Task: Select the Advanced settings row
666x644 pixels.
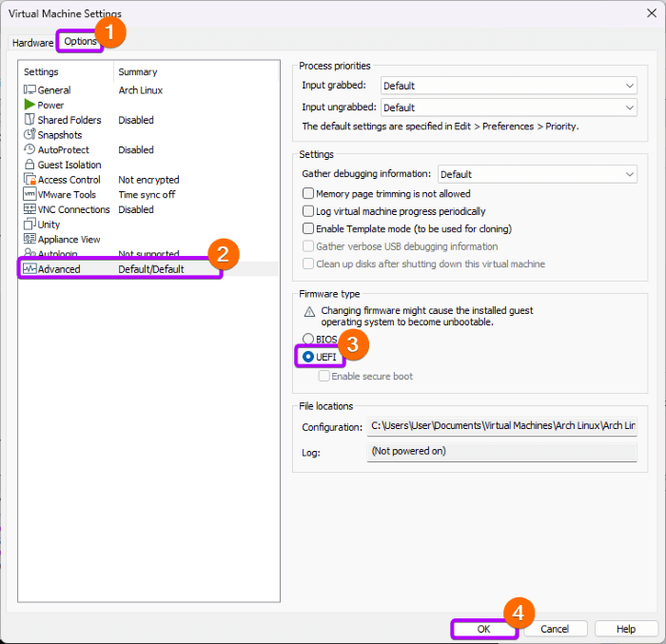Action: [x=148, y=269]
